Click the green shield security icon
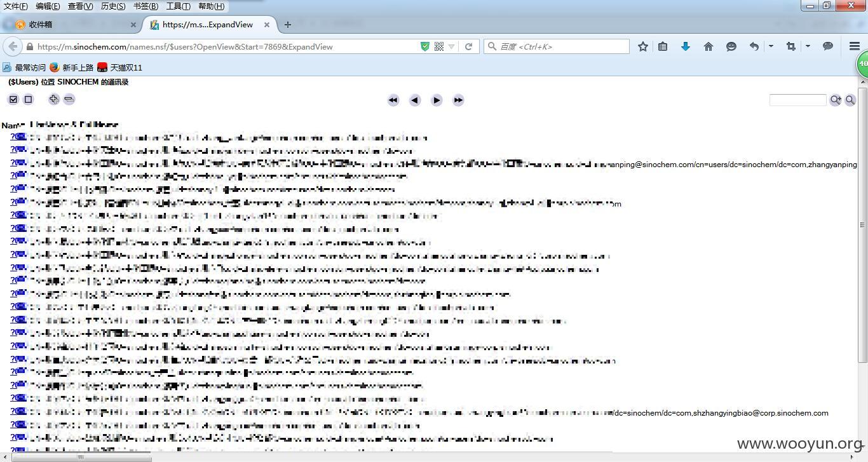This screenshot has height=462, width=868. click(x=425, y=46)
